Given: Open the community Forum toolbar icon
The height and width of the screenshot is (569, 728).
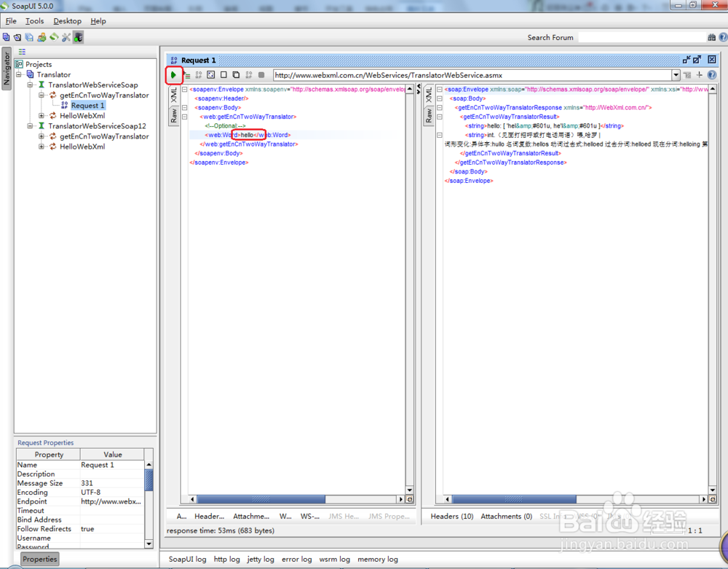Looking at the screenshot, I should click(x=41, y=37).
